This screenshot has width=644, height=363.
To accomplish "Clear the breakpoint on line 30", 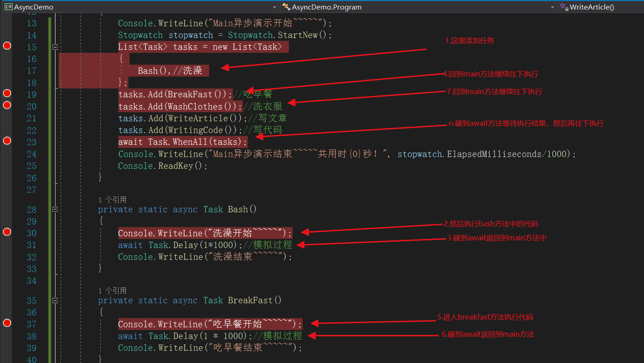I will tap(7, 232).
